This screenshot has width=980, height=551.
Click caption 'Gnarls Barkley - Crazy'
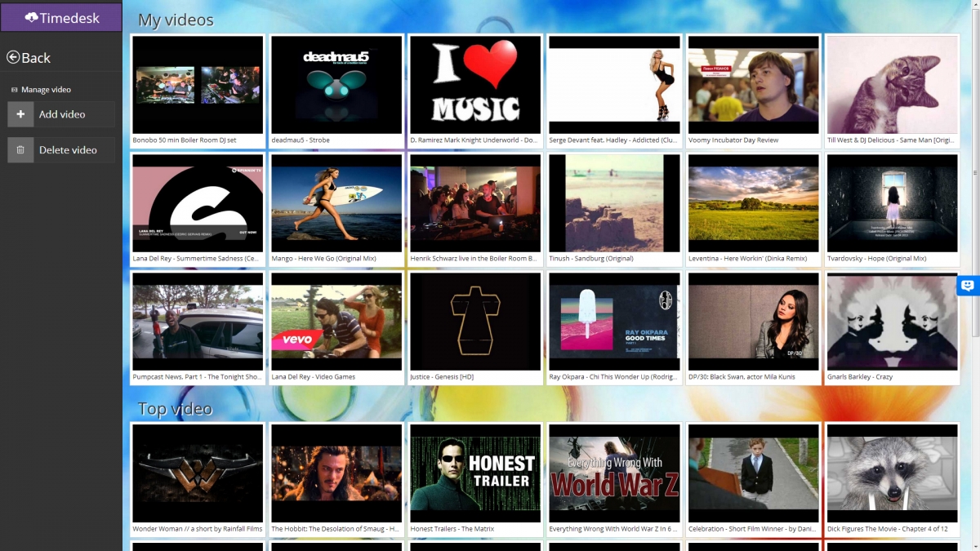pos(860,377)
